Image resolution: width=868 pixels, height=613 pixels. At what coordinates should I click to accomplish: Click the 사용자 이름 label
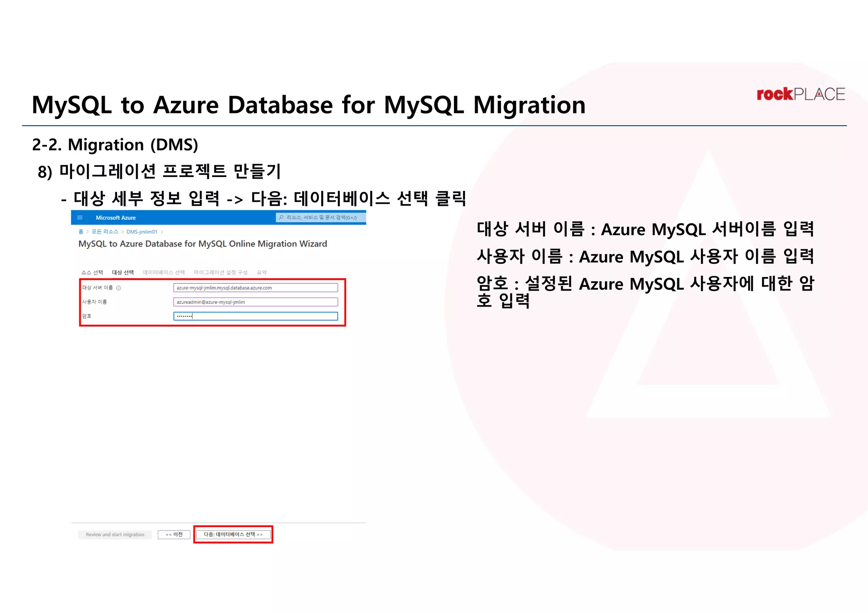pos(95,302)
